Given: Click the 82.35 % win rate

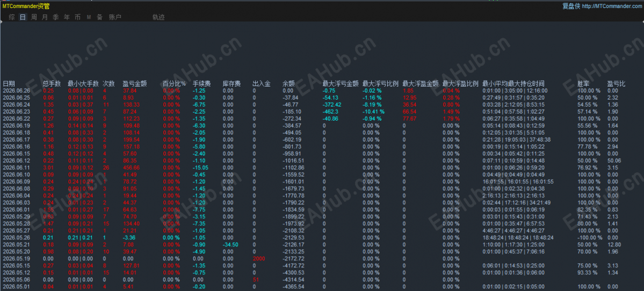Looking at the screenshot, I should tap(587, 209).
